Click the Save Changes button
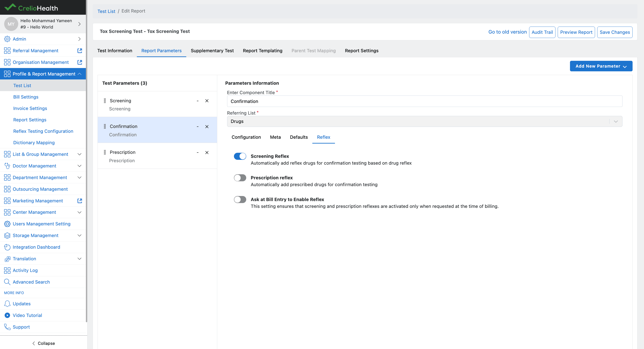The image size is (644, 349). coord(615,32)
